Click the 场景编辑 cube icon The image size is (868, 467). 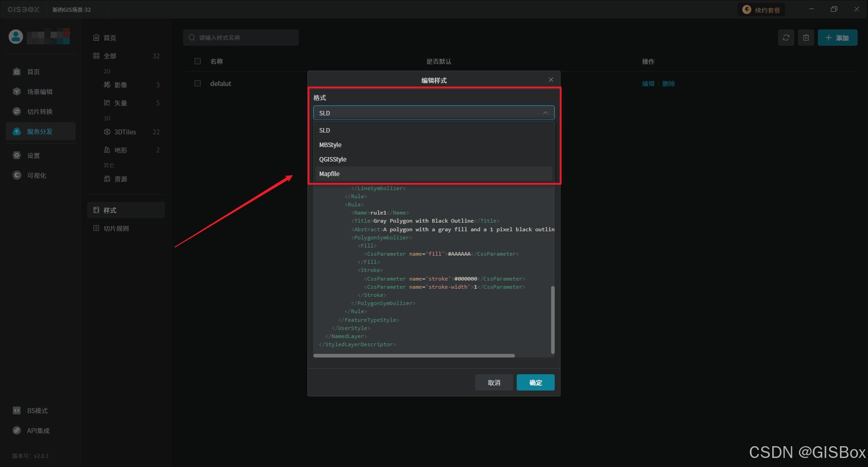pyautogui.click(x=17, y=91)
